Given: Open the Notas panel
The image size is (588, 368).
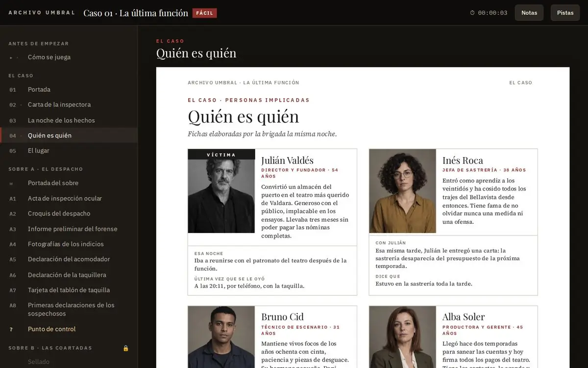Looking at the screenshot, I should (x=529, y=13).
